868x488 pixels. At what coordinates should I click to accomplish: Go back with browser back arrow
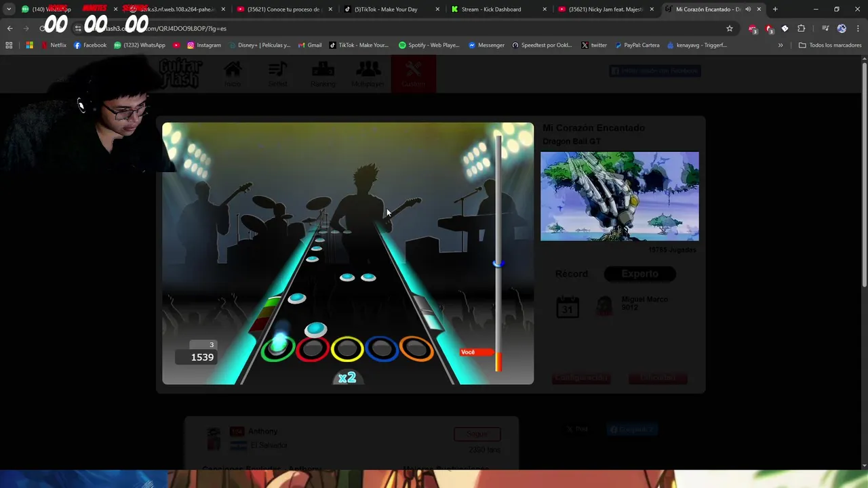(9, 28)
